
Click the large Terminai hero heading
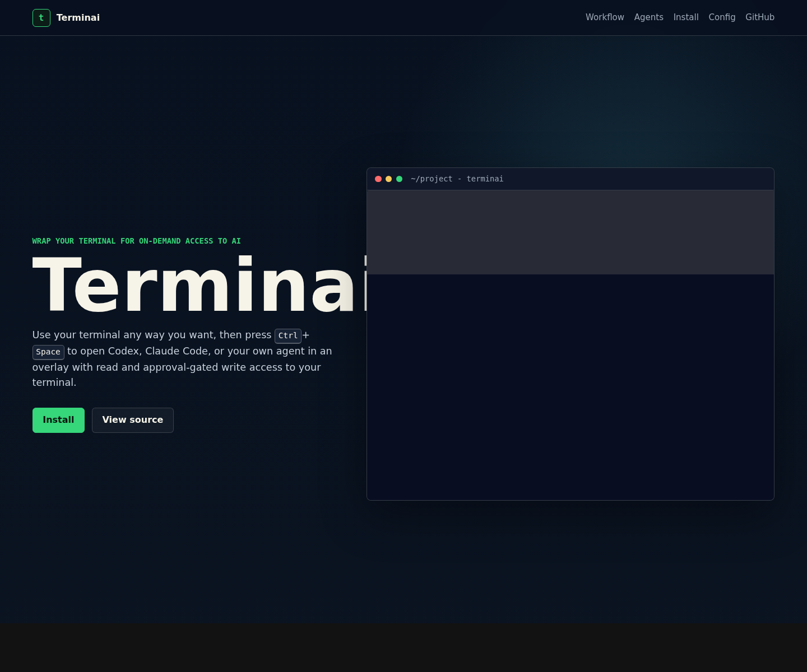tap(200, 285)
